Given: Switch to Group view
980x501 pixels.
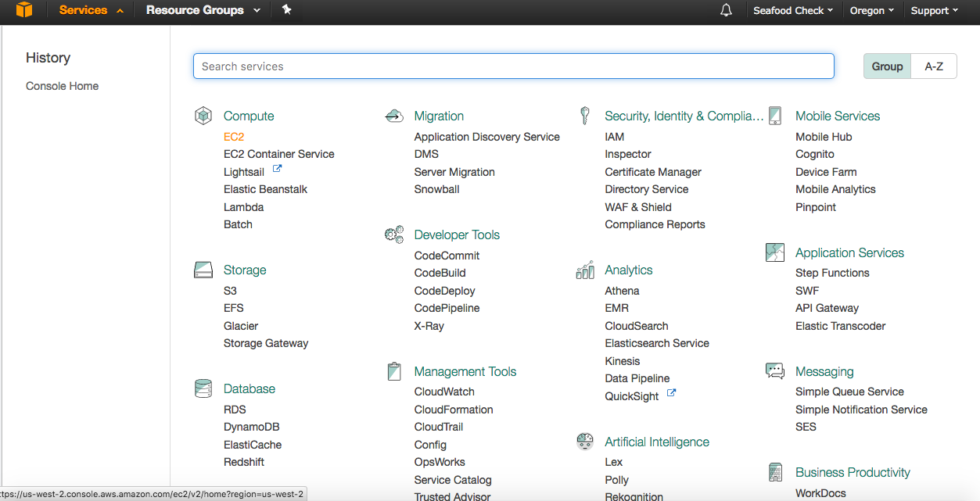Looking at the screenshot, I should coord(887,66).
